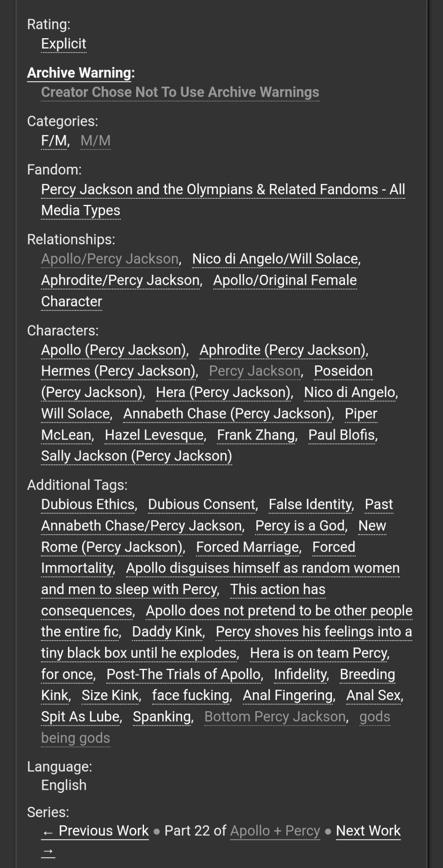Open the Forced Marriage tag

coord(248,547)
